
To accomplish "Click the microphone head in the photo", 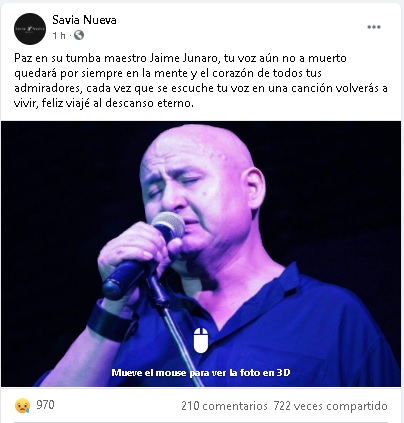I will coord(169,225).
